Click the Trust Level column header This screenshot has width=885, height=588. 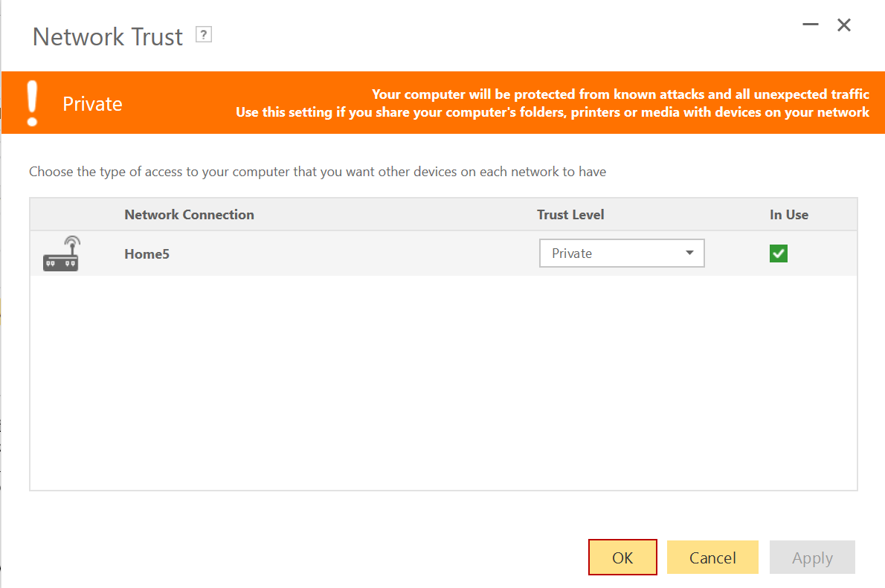570,215
